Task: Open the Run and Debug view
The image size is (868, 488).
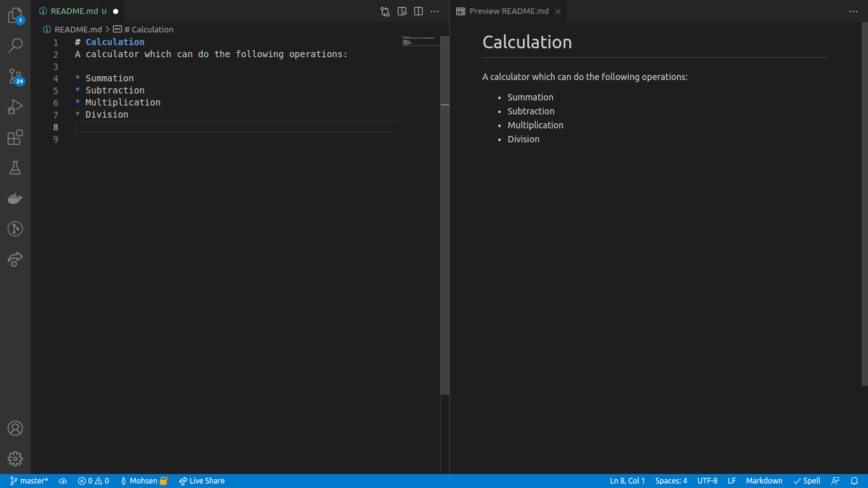Action: (15, 107)
